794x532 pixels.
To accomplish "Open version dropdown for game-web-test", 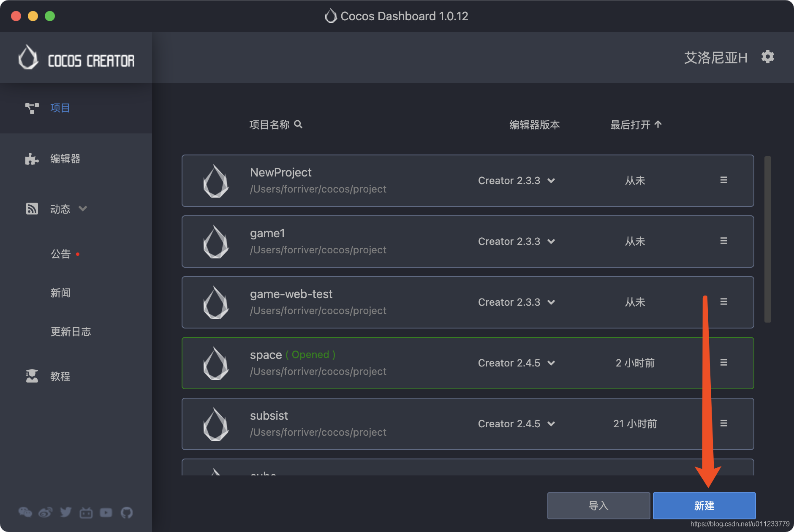I will click(x=551, y=302).
